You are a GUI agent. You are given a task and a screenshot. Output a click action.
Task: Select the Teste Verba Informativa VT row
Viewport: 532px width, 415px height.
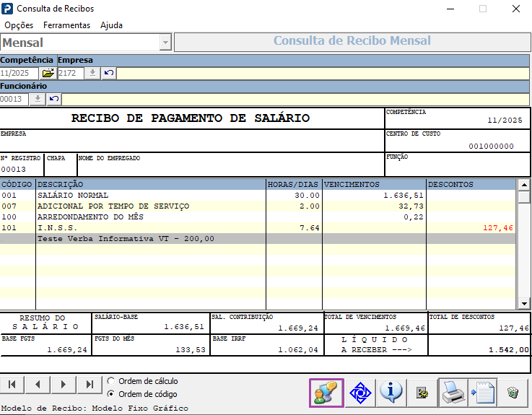[x=258, y=239]
